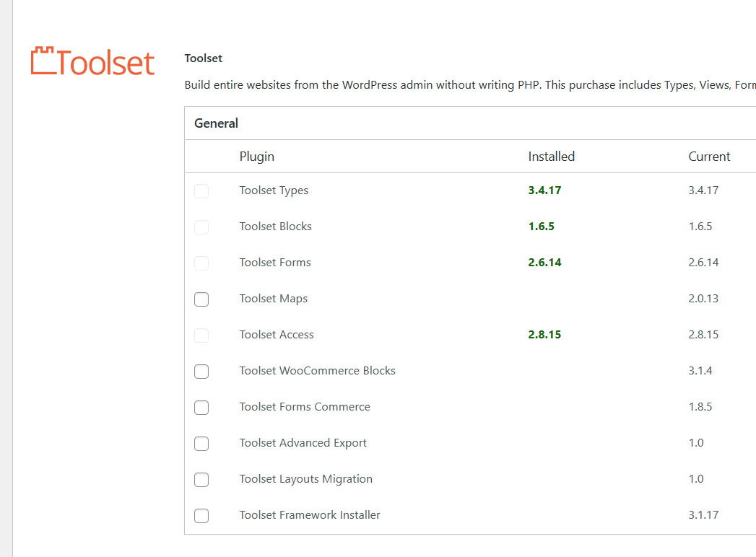Click installed version 1.6.5 for Toolset Blocks

tap(541, 227)
